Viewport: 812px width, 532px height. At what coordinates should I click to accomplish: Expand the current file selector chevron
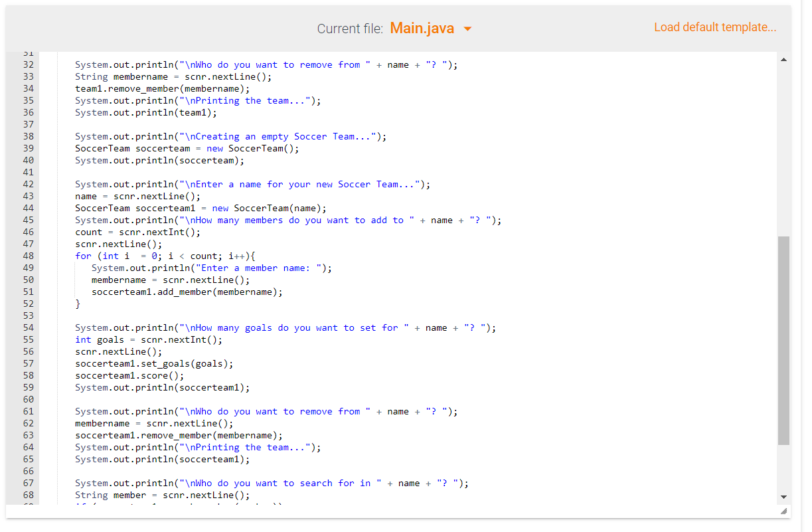click(467, 29)
